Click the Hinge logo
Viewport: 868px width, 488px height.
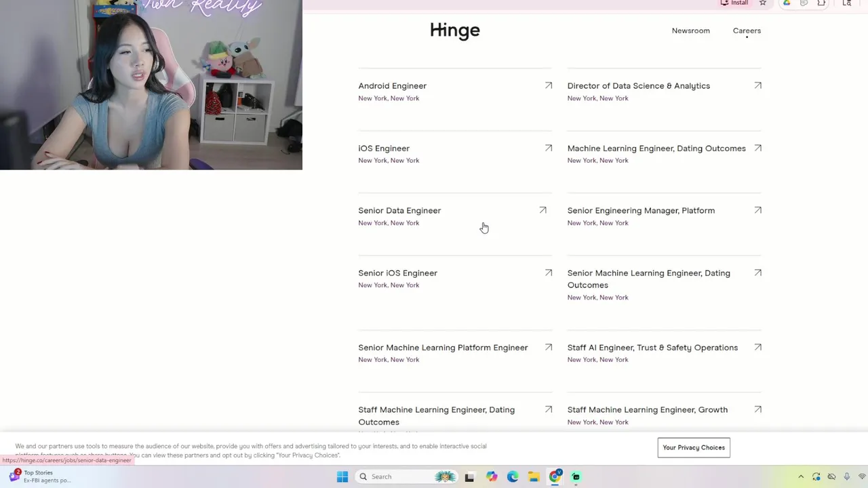455,30
